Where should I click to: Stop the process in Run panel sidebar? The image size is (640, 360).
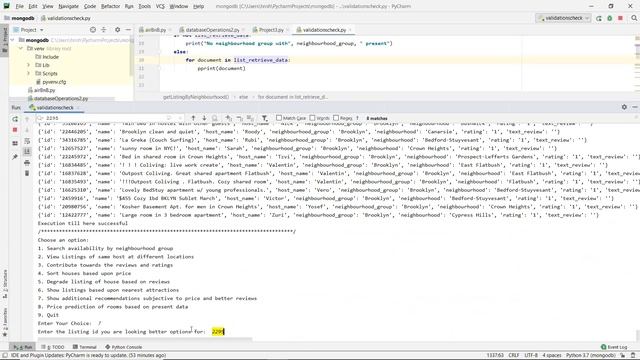pyautogui.click(x=15, y=130)
